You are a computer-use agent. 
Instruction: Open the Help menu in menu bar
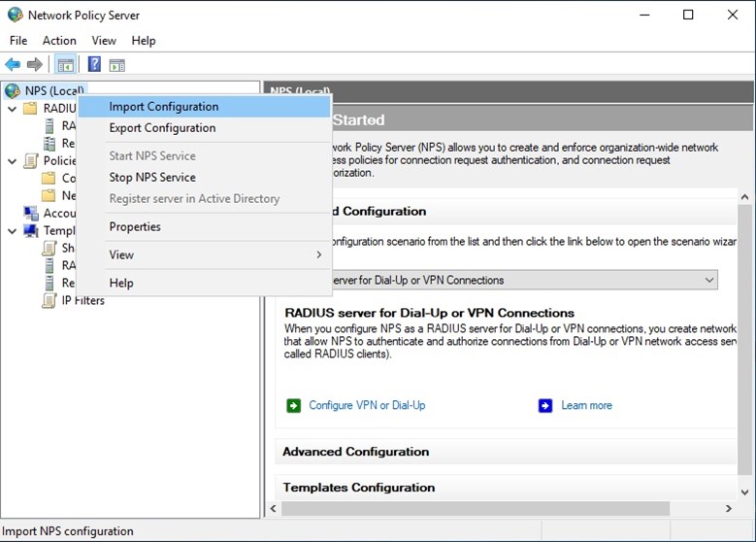point(144,41)
